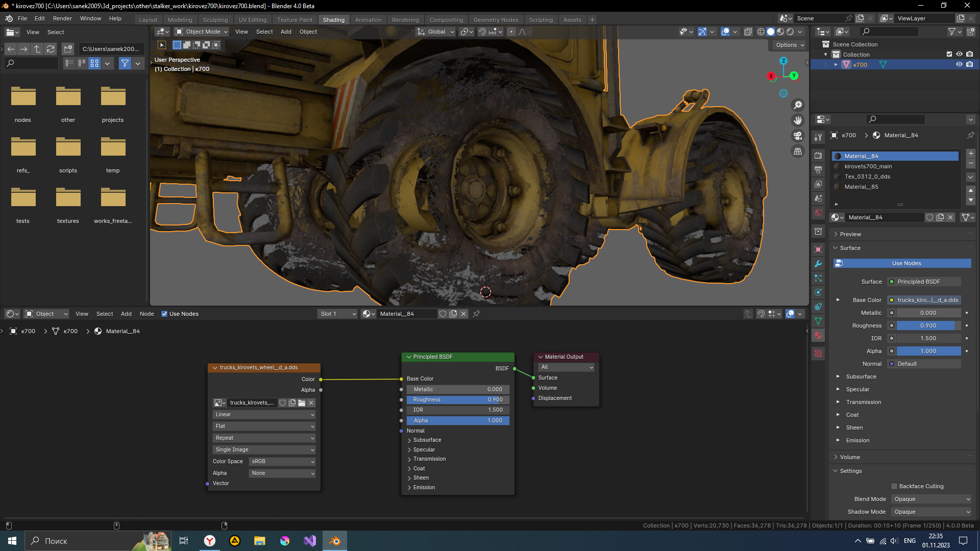The image size is (980, 551).
Task: Click Options button in viewport
Action: tap(790, 45)
